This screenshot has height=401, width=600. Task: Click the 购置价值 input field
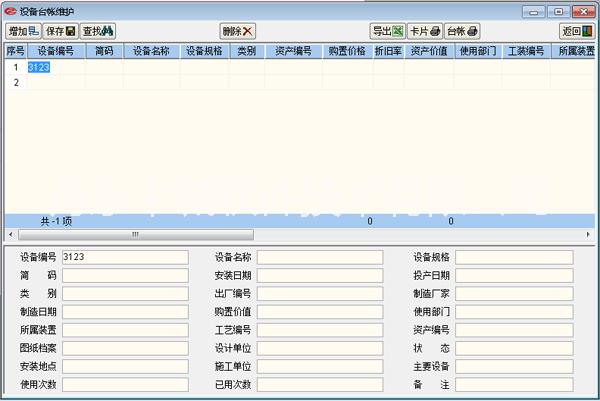320,312
